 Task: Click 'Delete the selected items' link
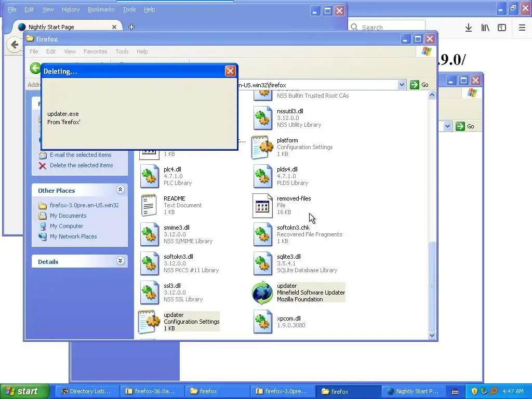(82, 165)
